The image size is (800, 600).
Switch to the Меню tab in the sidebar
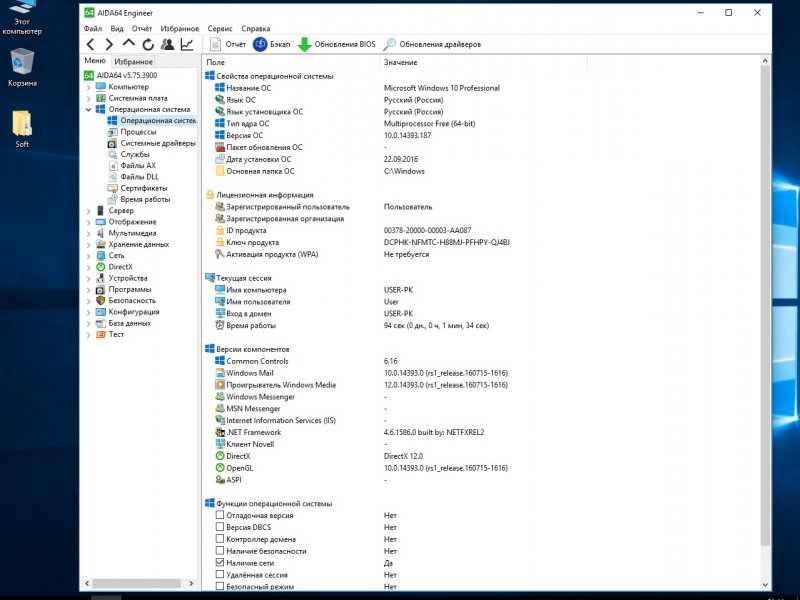(95, 61)
